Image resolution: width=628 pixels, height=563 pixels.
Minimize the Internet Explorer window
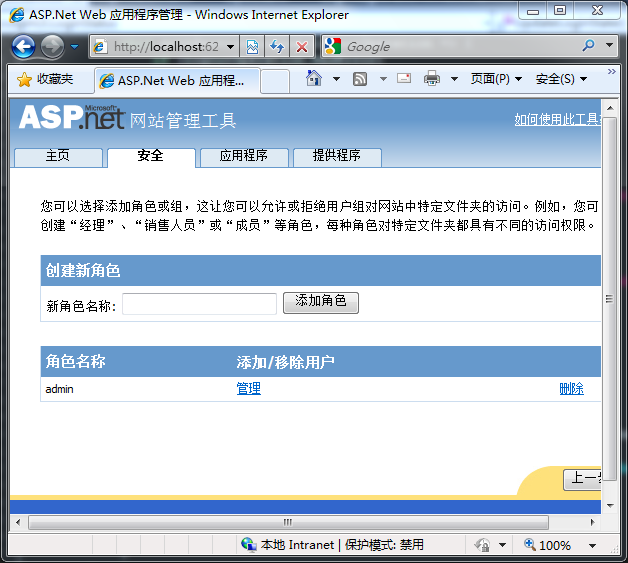tap(533, 11)
